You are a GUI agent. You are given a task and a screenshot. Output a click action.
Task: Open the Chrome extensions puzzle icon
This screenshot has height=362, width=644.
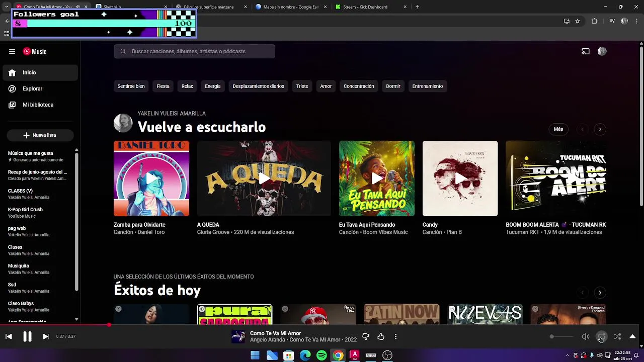pos(595,21)
